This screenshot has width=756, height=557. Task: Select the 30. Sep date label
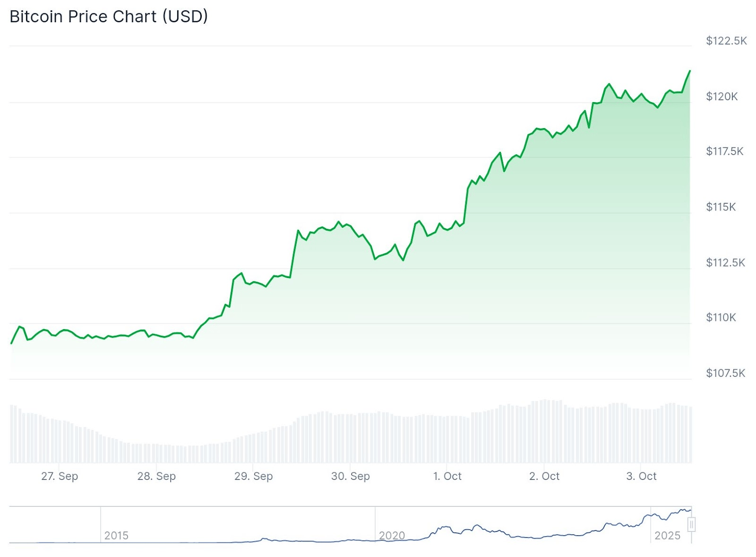pyautogui.click(x=351, y=476)
